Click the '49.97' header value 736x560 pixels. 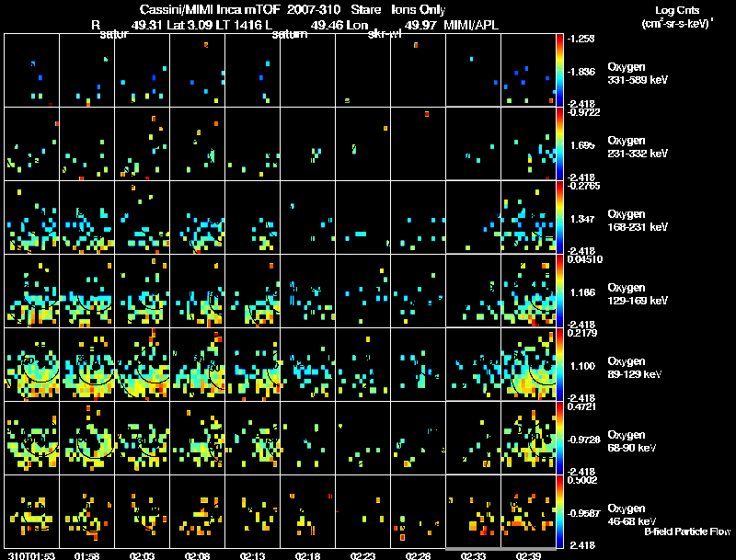[x=420, y=26]
